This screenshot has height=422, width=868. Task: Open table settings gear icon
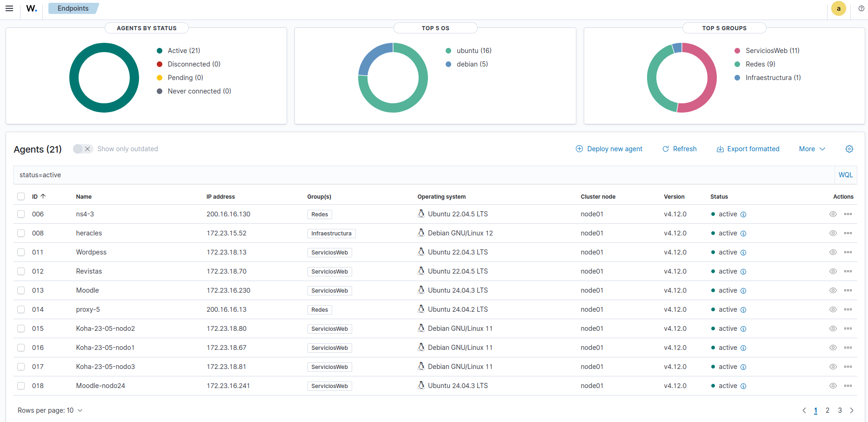tap(849, 149)
